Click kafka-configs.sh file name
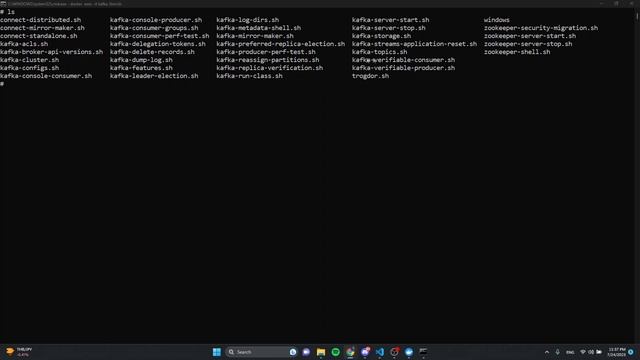The height and width of the screenshot is (360, 640). (x=29, y=68)
